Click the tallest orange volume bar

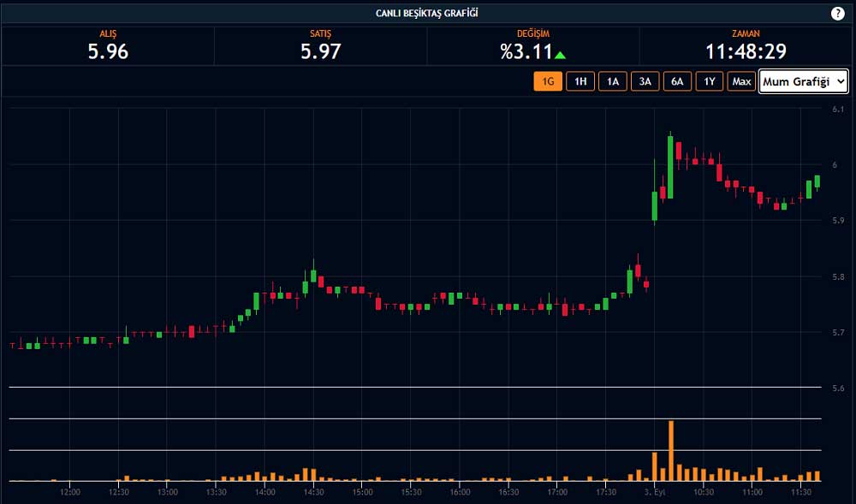pyautogui.click(x=671, y=451)
